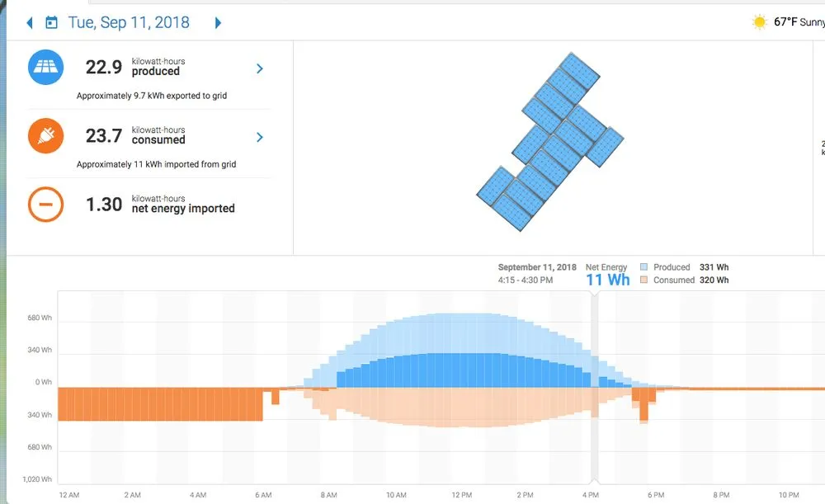Open the calendar date picker
Viewport: 825px width, 504px height.
coord(51,23)
